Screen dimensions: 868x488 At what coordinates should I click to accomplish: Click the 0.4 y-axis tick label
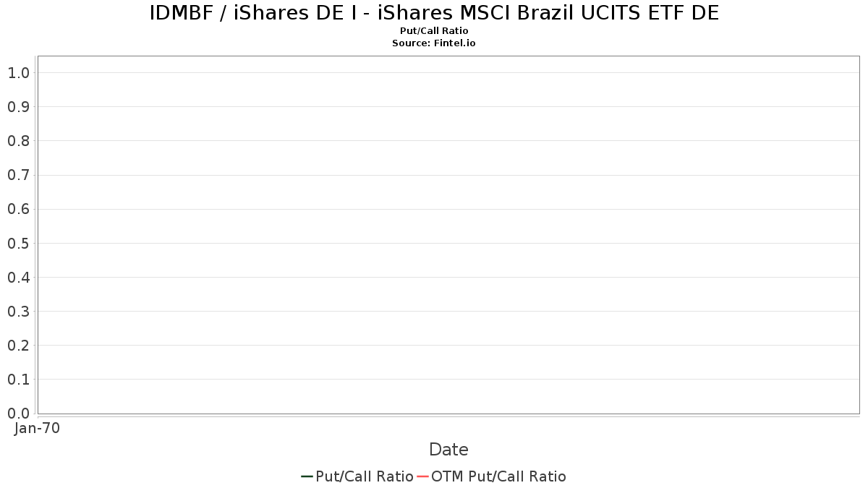point(18,277)
